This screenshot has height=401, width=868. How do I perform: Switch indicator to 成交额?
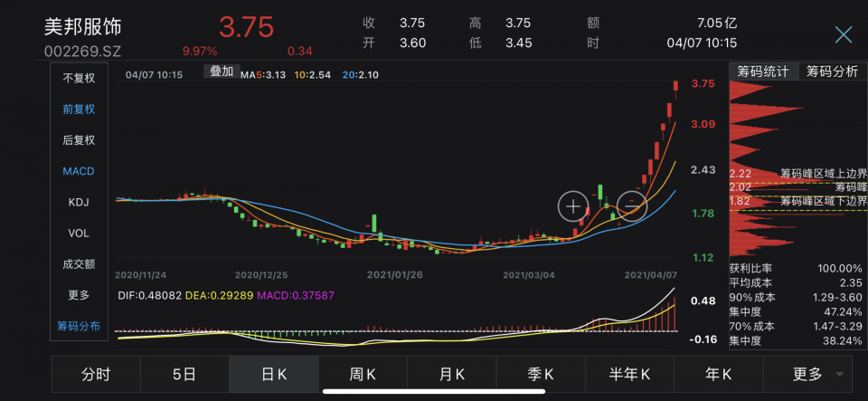click(79, 264)
